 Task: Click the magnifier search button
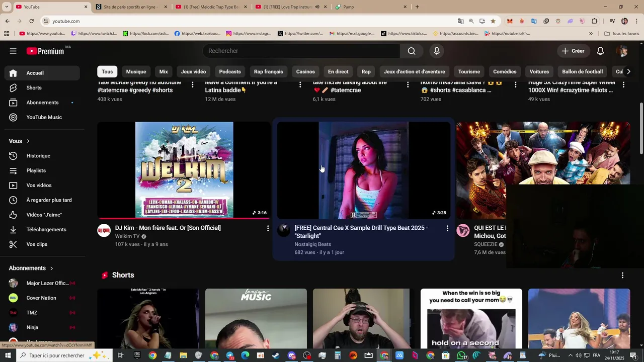click(412, 51)
